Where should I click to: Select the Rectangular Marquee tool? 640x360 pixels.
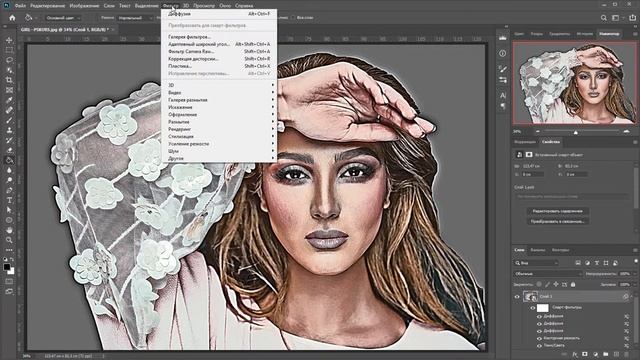tap(9, 50)
